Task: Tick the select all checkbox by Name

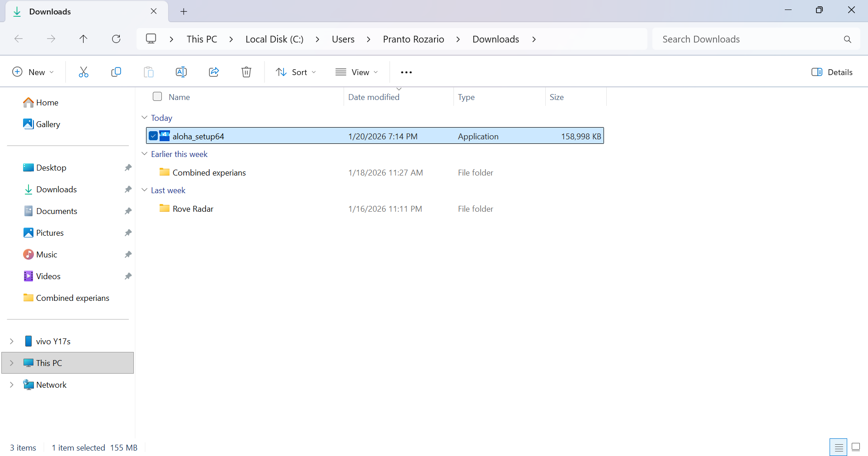Action: (157, 96)
